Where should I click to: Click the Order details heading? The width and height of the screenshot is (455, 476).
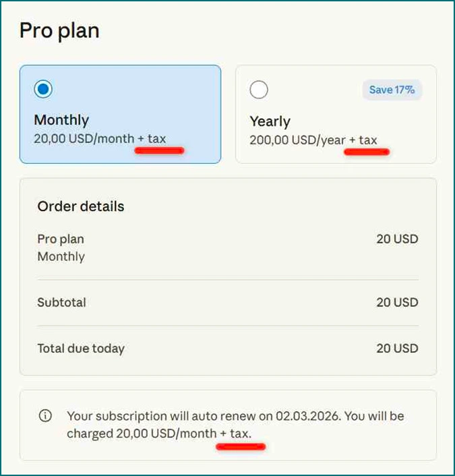coord(81,206)
